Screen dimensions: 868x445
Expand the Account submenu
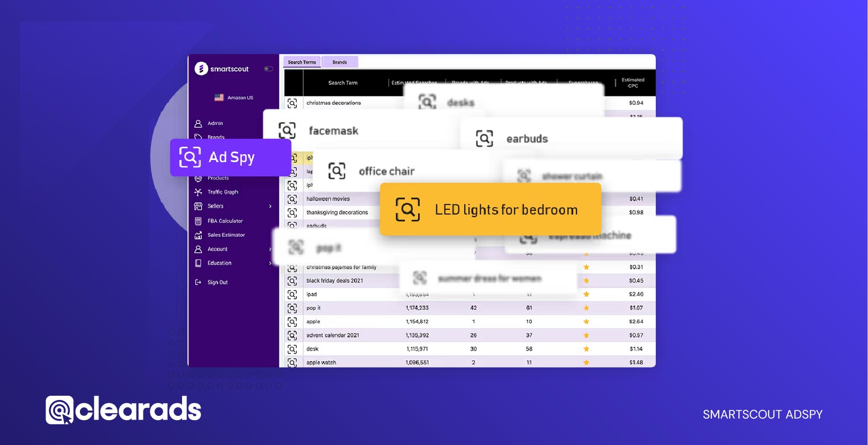270,249
